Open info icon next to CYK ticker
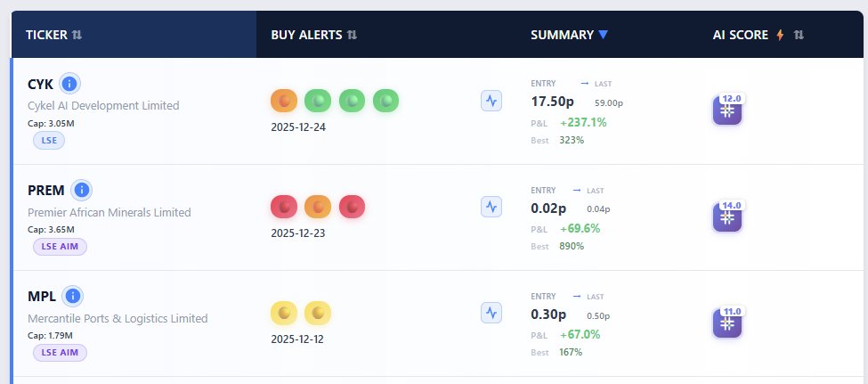Image resolution: width=868 pixels, height=384 pixels. (x=69, y=85)
